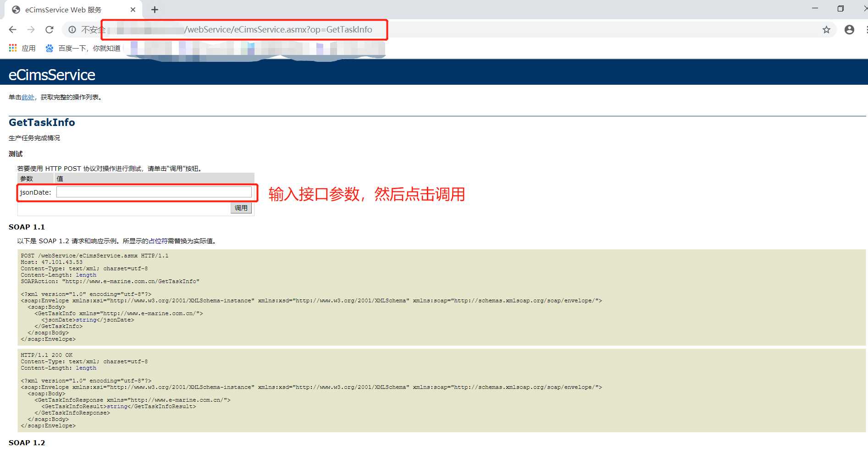The image size is (868, 453).
Task: Open the 占位符 placeholder link
Action: pos(158,241)
